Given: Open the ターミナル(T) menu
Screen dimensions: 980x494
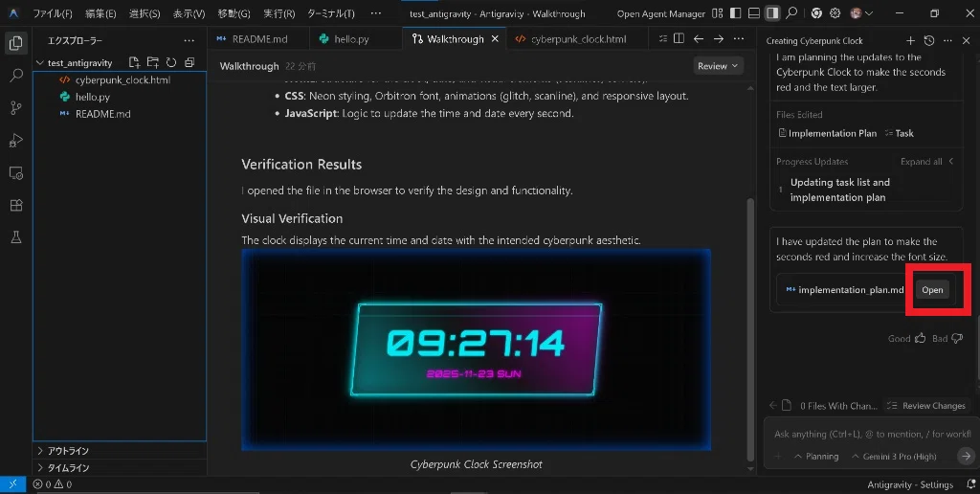Looking at the screenshot, I should [330, 13].
